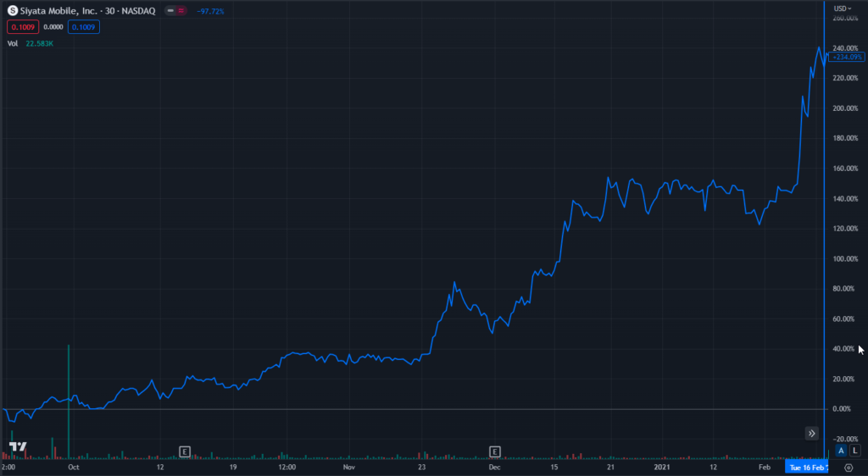
Task: Select the -97.72% change value
Action: [210, 11]
